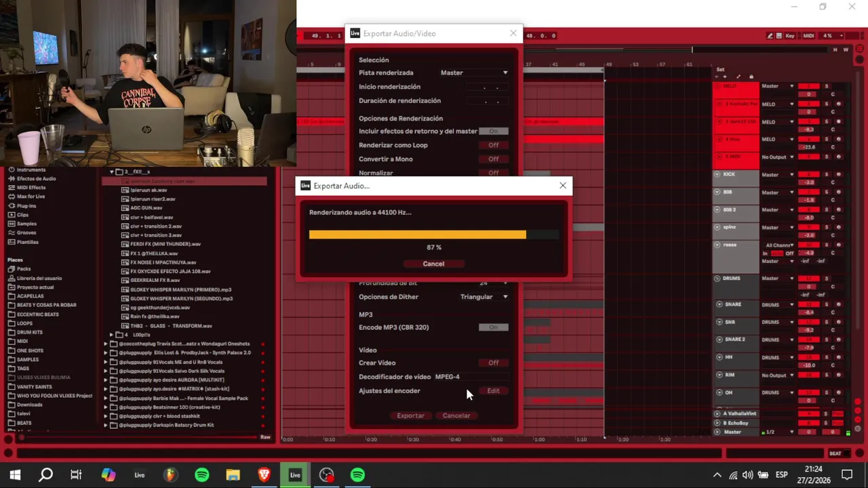The image size is (868, 488).
Task: Fold the DRUMS group track
Action: [717, 279]
